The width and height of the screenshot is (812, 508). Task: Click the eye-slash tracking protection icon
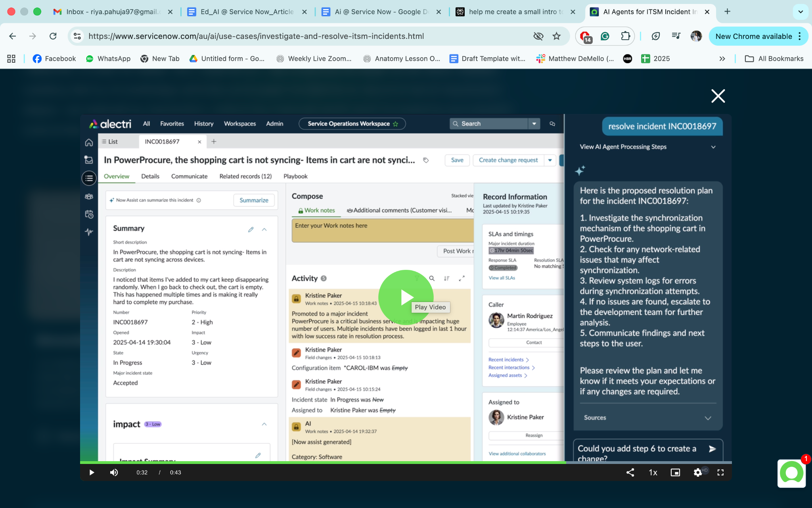coord(538,36)
